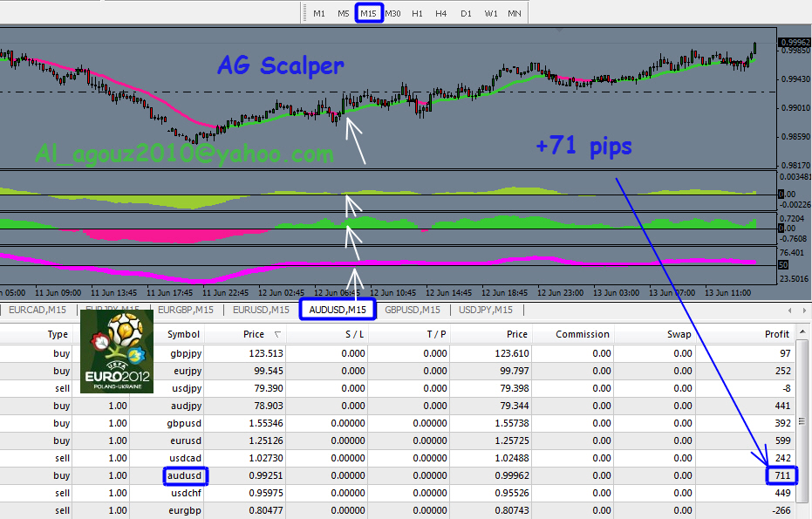Click current price 0.95526
Screen dimensions: 812x519
512,493
